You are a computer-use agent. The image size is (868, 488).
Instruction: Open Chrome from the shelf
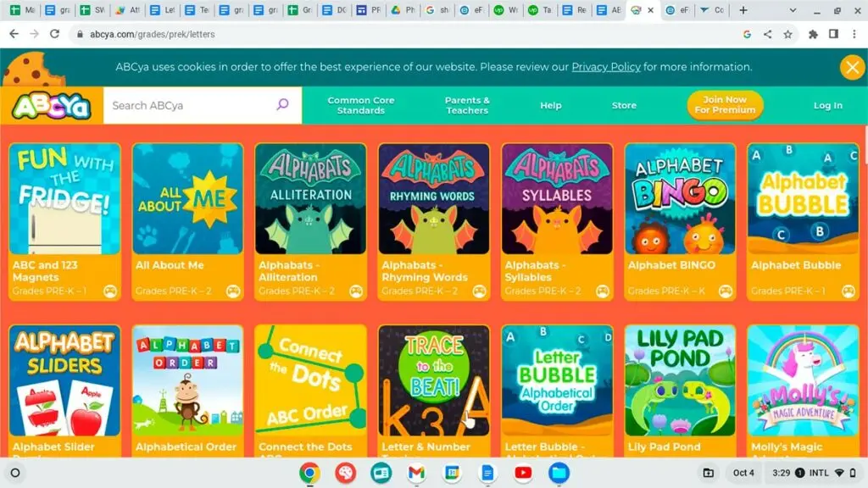[309, 473]
